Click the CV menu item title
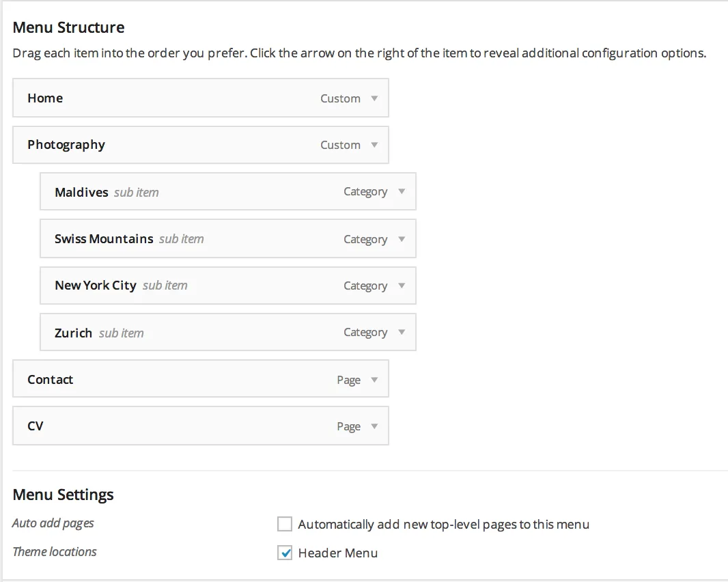Screen dimensions: 728x582 (x=36, y=426)
